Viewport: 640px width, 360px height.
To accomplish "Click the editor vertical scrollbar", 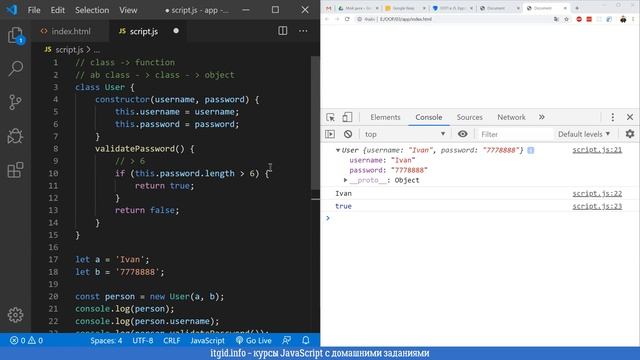I will click(315, 122).
